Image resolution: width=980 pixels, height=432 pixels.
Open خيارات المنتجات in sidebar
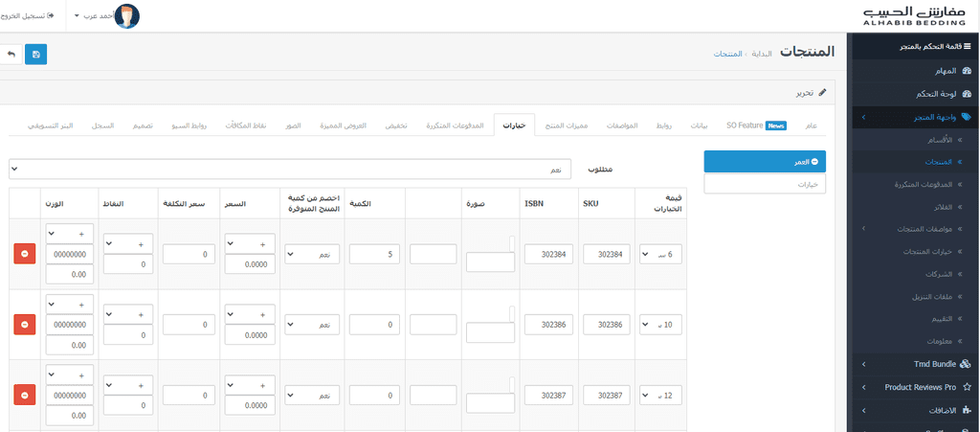tap(927, 251)
